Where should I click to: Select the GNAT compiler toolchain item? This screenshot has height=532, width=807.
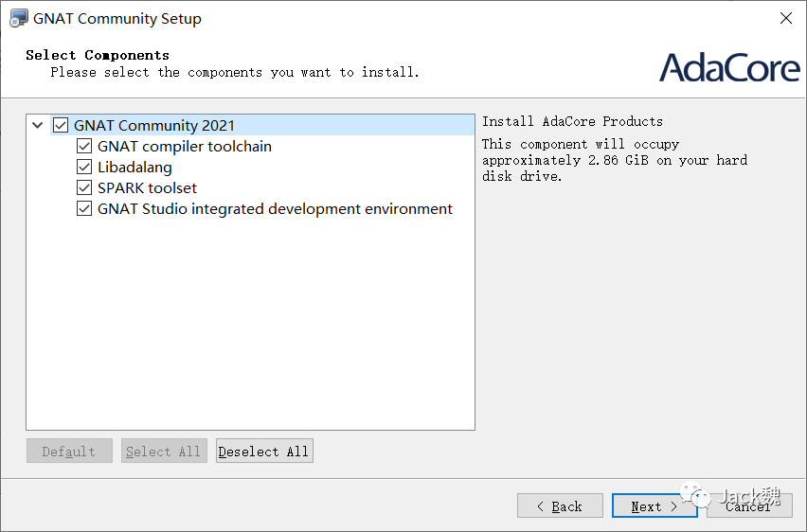pyautogui.click(x=185, y=146)
